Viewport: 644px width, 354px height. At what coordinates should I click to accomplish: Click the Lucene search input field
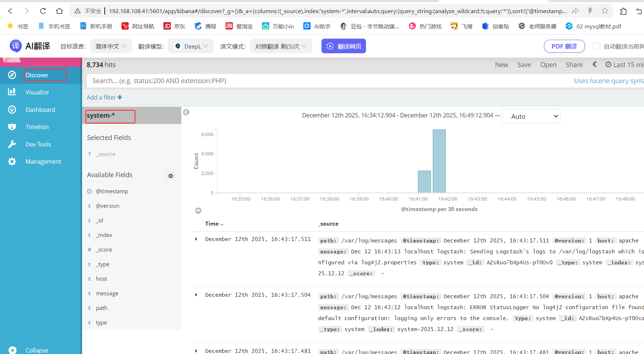pos(328,81)
